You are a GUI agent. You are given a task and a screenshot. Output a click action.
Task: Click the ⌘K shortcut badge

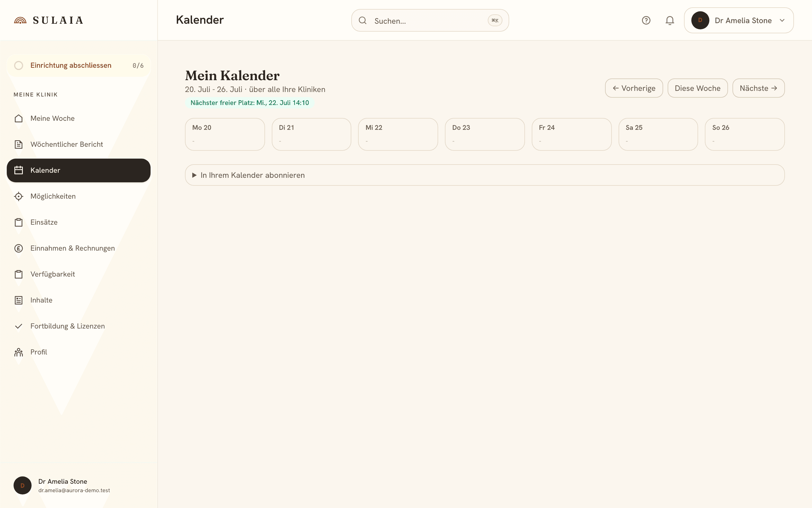click(495, 21)
